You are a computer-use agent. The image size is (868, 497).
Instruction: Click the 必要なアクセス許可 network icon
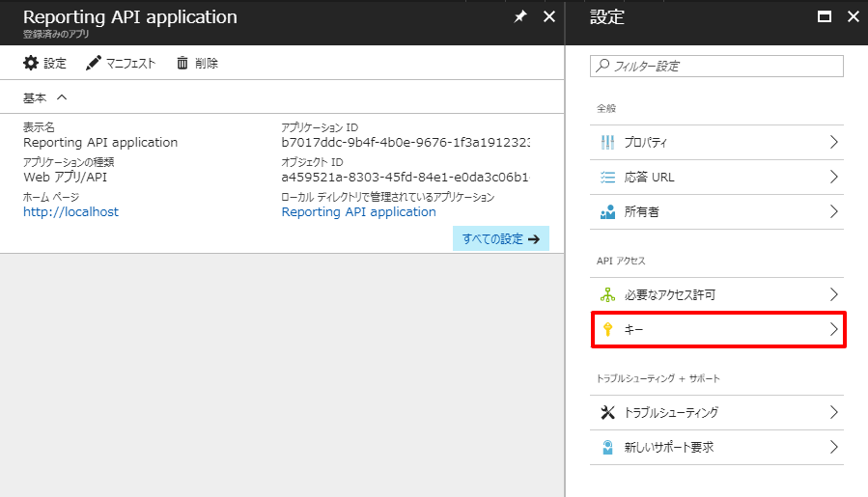click(x=607, y=294)
